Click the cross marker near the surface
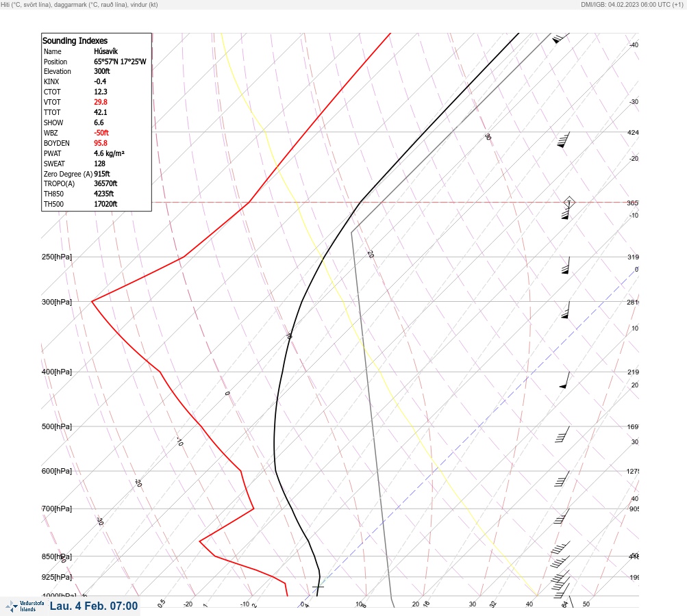 (318, 587)
